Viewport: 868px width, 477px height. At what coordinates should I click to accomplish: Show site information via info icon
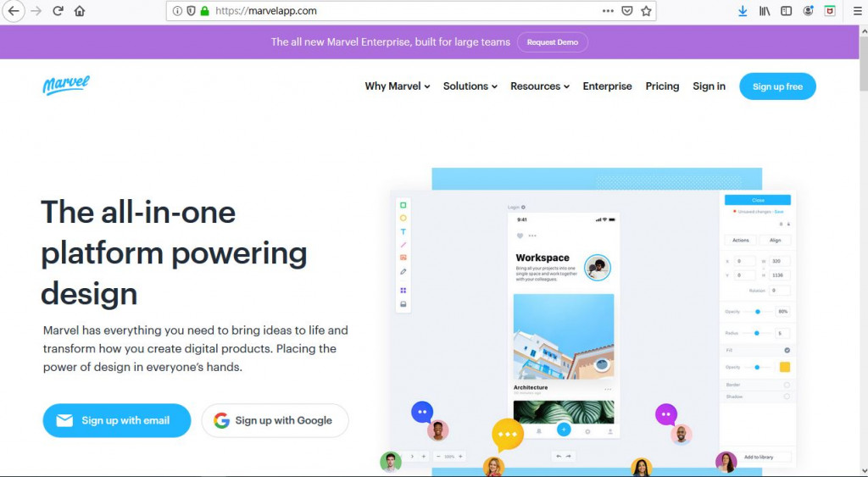click(177, 11)
